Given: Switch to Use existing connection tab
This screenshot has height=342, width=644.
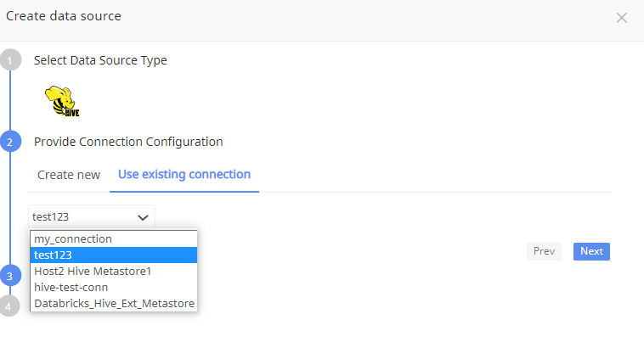Looking at the screenshot, I should pos(184,175).
